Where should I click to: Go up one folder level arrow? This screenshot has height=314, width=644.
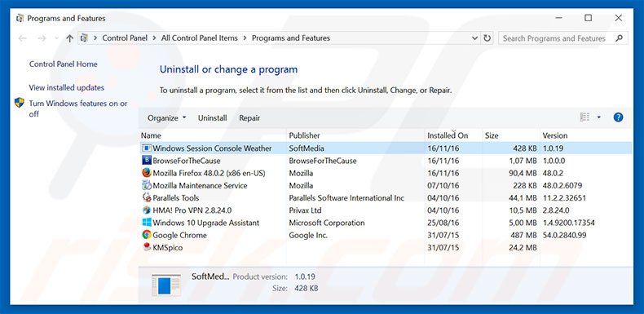[x=69, y=38]
